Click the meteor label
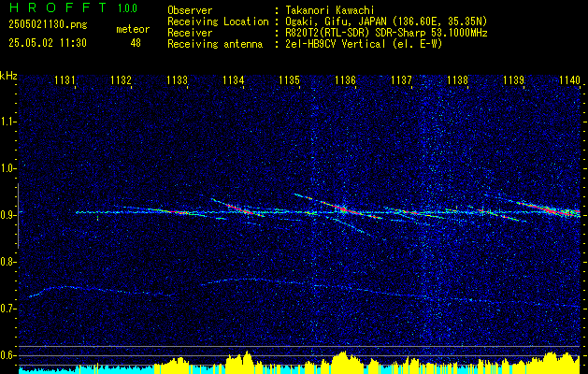 pos(133,29)
